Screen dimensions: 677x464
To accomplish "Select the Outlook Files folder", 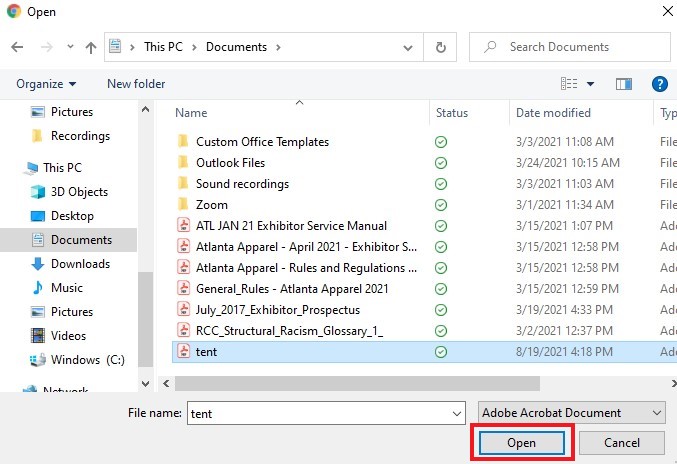I will point(231,163).
